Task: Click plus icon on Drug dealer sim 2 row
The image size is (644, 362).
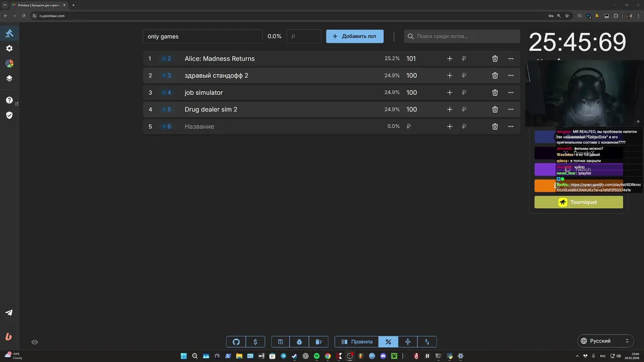Action: click(450, 109)
